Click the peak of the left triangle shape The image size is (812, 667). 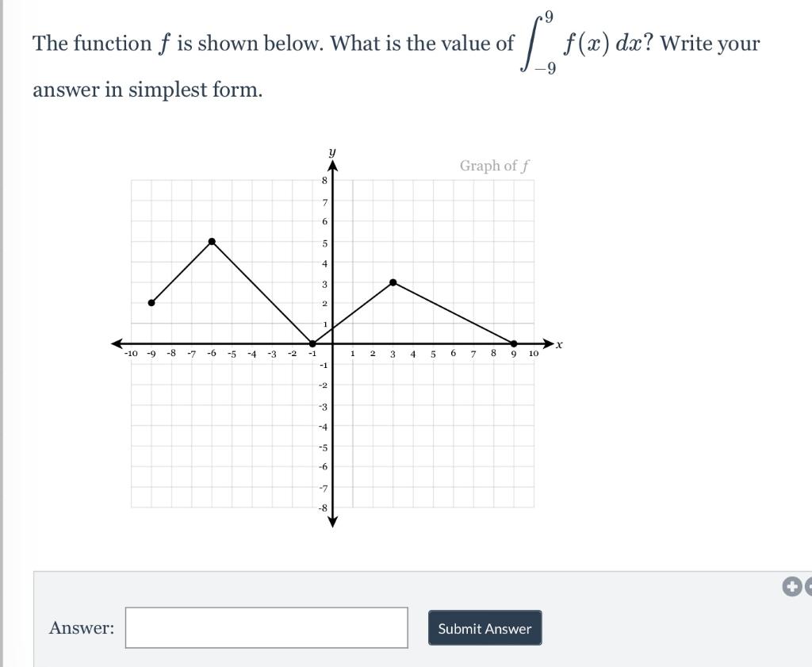(x=212, y=240)
